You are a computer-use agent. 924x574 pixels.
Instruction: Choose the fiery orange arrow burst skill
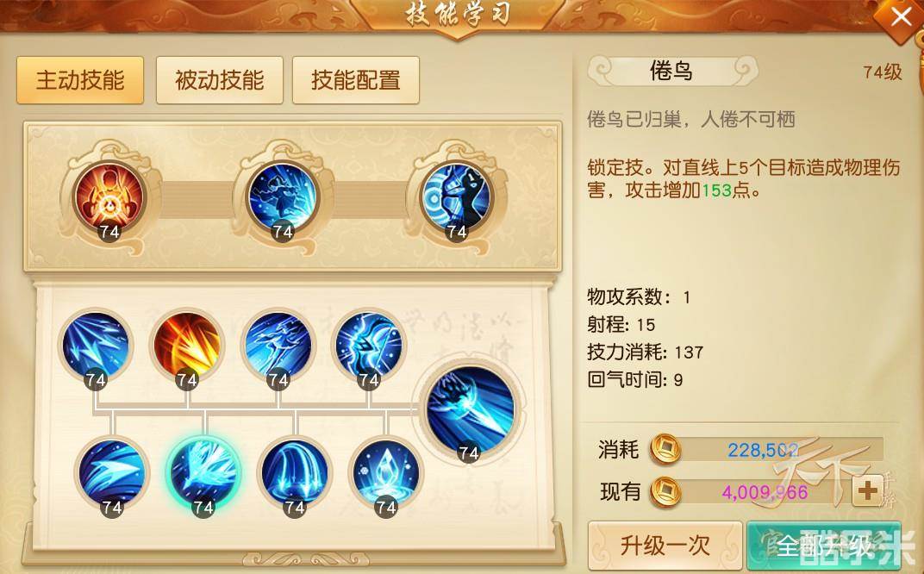pos(187,345)
